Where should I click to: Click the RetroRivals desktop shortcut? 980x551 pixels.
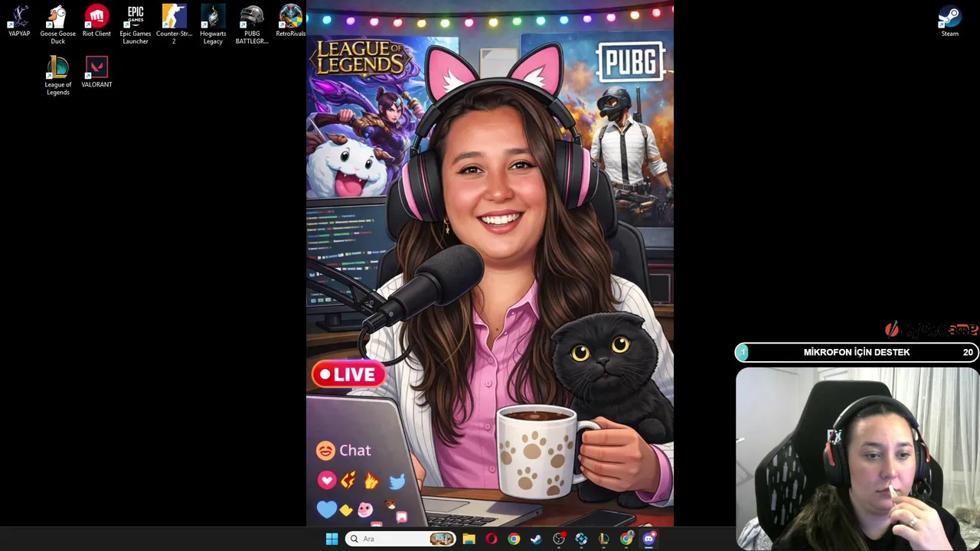290,21
